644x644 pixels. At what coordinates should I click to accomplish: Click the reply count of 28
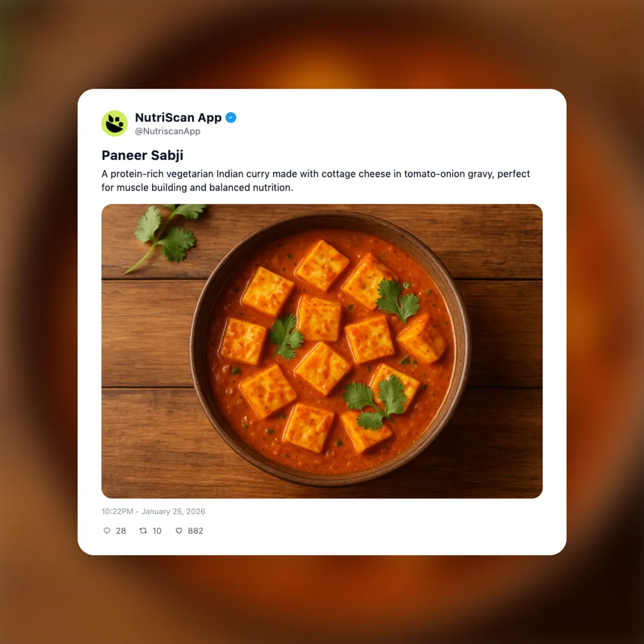coord(121,531)
